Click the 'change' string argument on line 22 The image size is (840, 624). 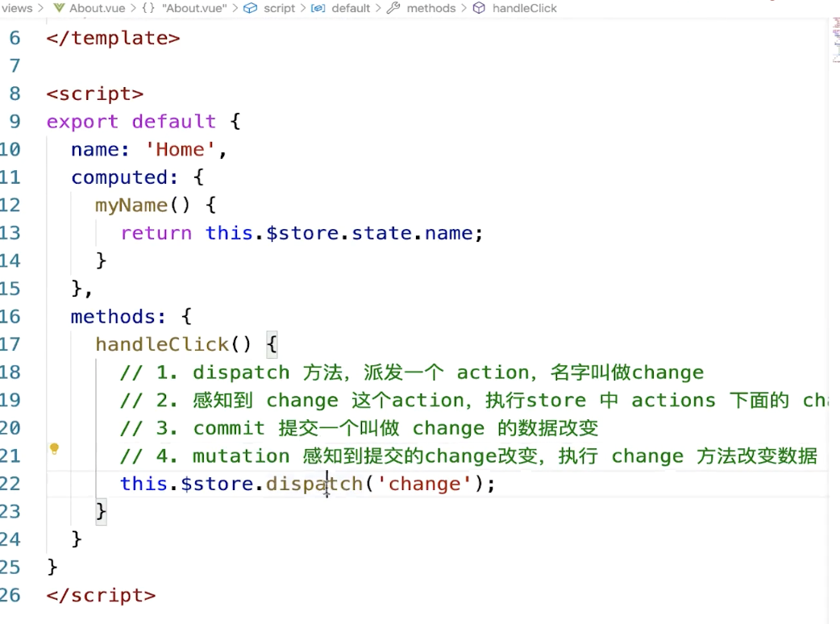click(x=424, y=484)
